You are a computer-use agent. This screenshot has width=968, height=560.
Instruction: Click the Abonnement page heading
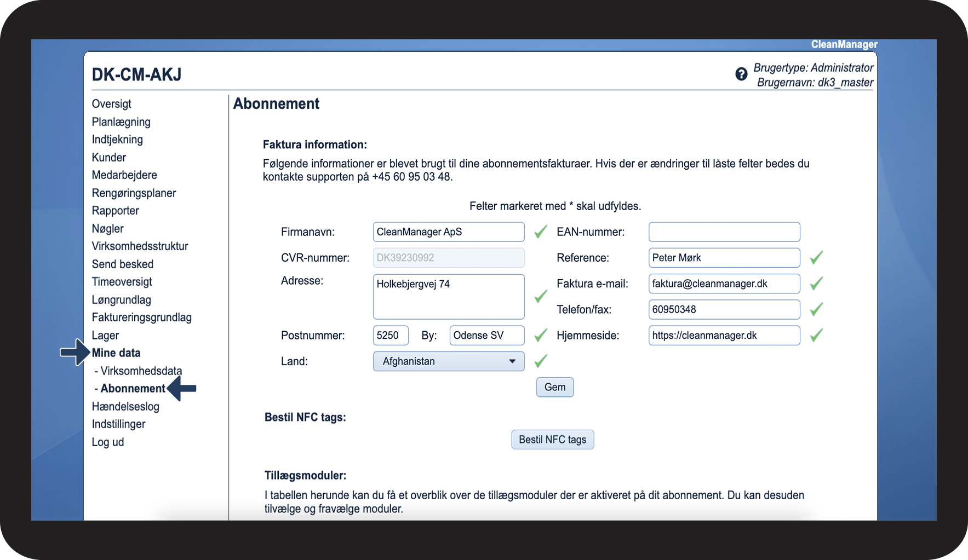click(x=276, y=104)
